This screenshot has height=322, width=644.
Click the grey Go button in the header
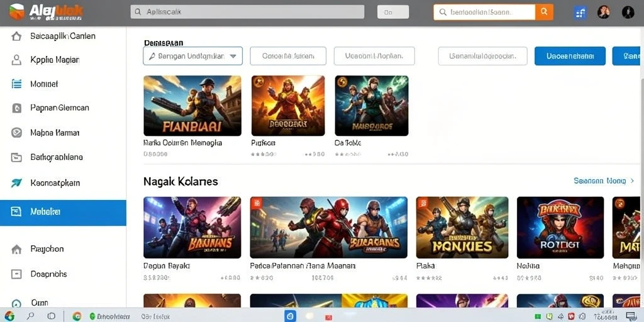click(393, 12)
